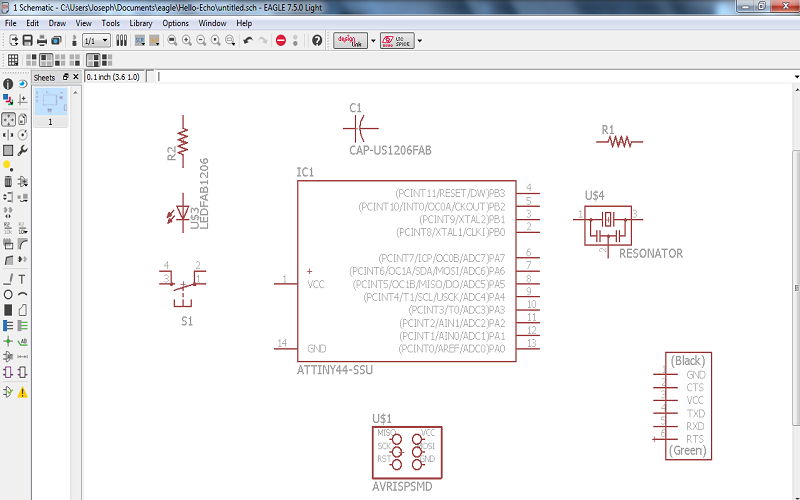Viewport: 800px width, 500px height.
Task: Select the Show (eye) tool
Action: coord(22,84)
